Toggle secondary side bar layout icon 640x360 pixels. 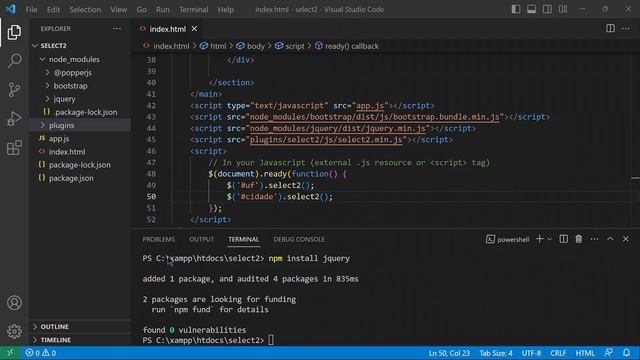click(547, 9)
